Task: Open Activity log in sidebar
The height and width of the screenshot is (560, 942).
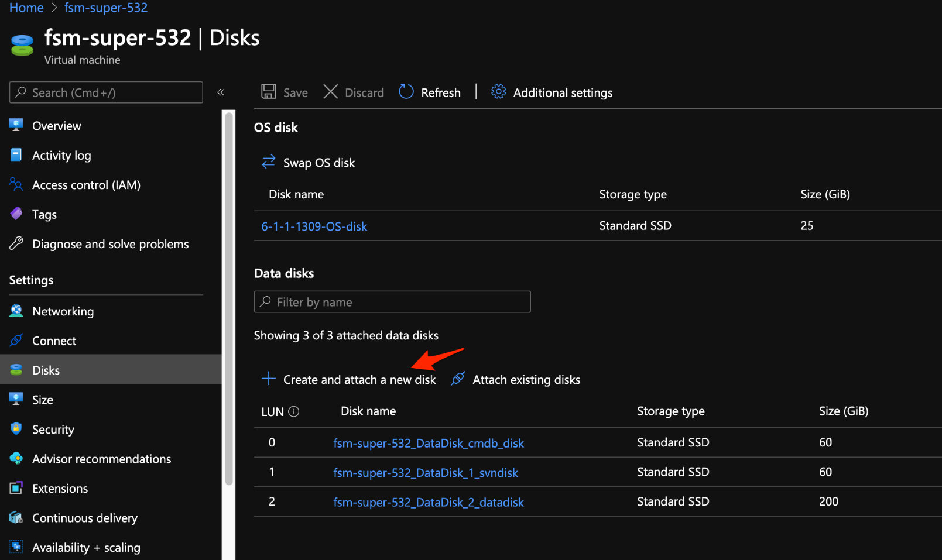Action: click(x=61, y=155)
